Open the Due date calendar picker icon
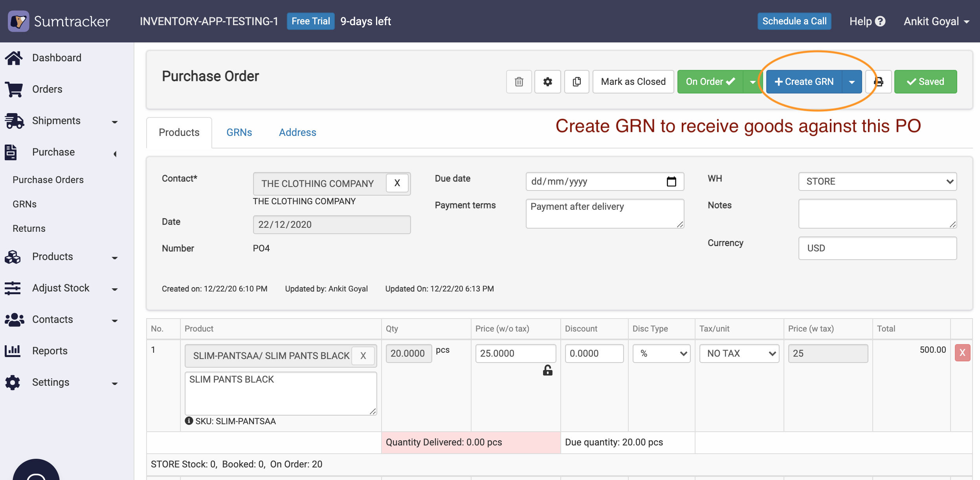The height and width of the screenshot is (480, 980). [x=671, y=181]
